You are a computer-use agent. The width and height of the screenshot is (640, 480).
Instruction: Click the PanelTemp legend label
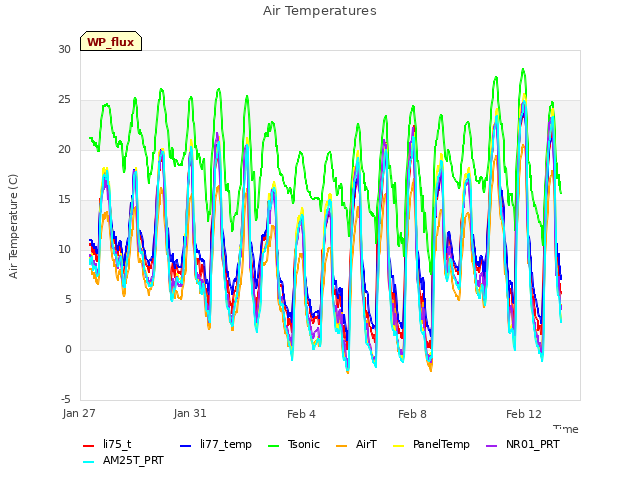[441, 444]
